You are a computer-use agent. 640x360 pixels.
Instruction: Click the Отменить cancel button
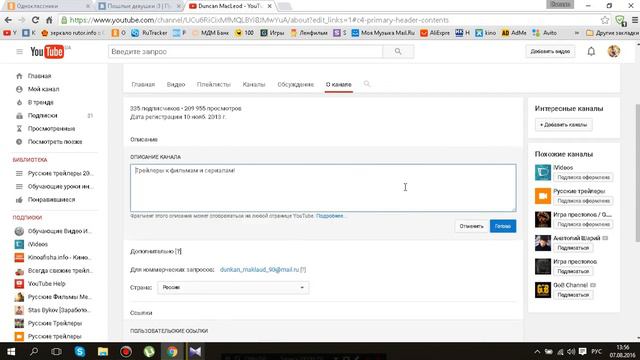pos(471,226)
